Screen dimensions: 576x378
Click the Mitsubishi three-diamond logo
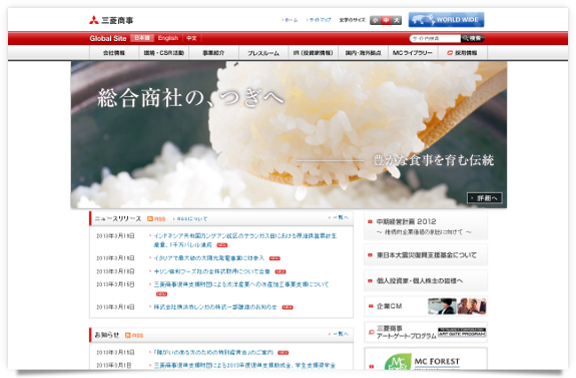click(94, 20)
